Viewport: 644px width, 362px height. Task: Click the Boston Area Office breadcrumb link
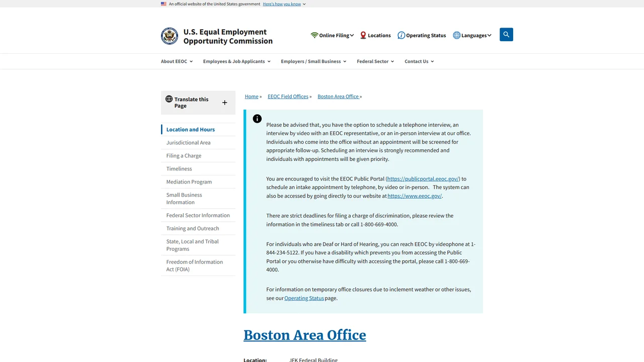click(338, 97)
